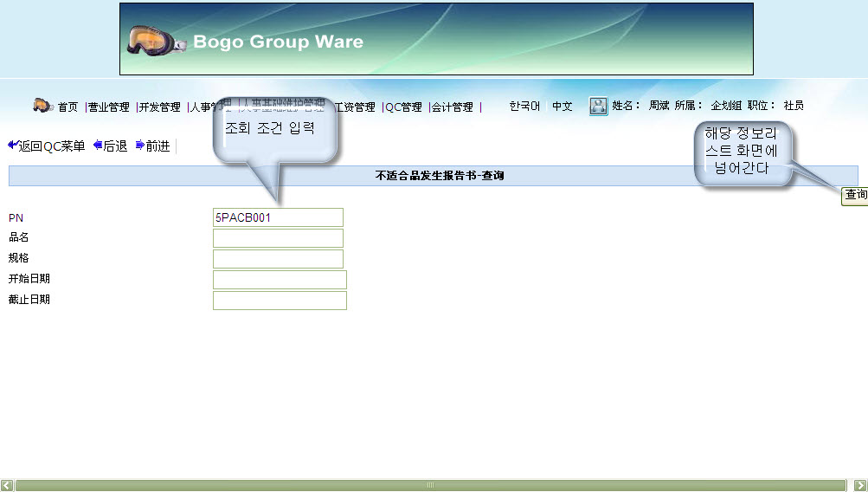
Task: Click the 企划组 department text
Action: [x=726, y=106]
